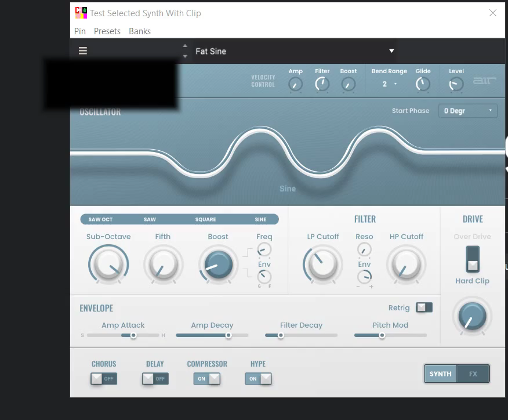508x420 pixels.
Task: Toggle the Retrig switch
Action: click(424, 307)
